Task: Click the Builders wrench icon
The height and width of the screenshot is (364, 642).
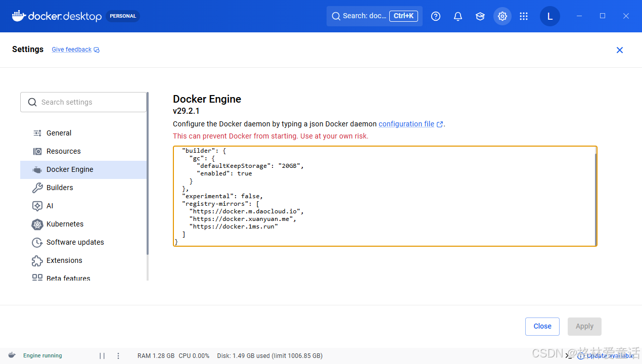Action: tap(37, 188)
